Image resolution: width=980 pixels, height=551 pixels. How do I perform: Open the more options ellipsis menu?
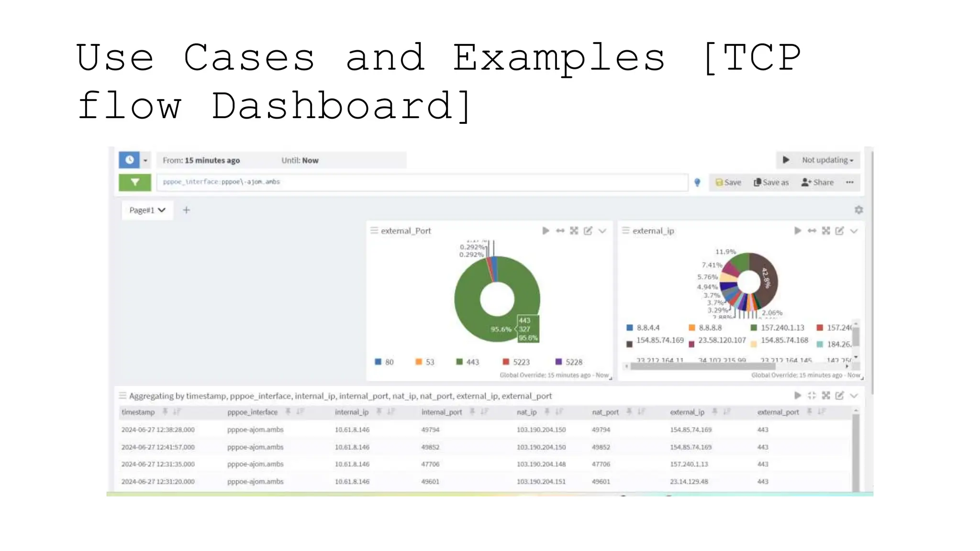pyautogui.click(x=850, y=182)
